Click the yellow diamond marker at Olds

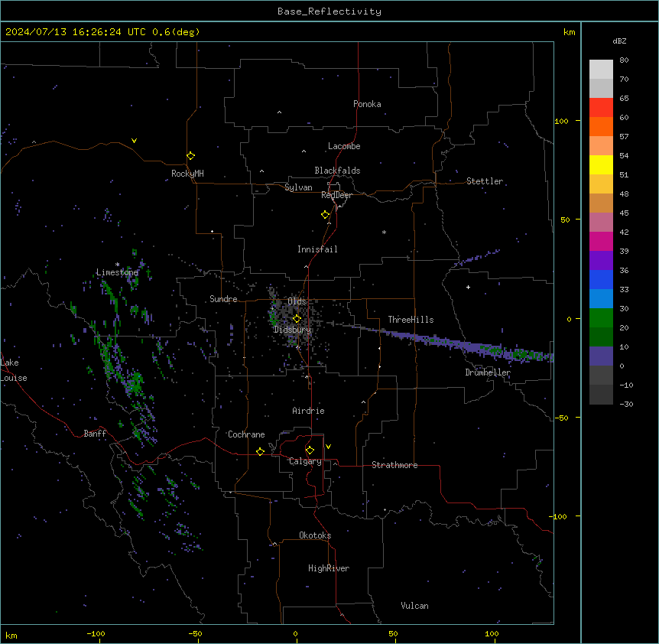tap(297, 319)
